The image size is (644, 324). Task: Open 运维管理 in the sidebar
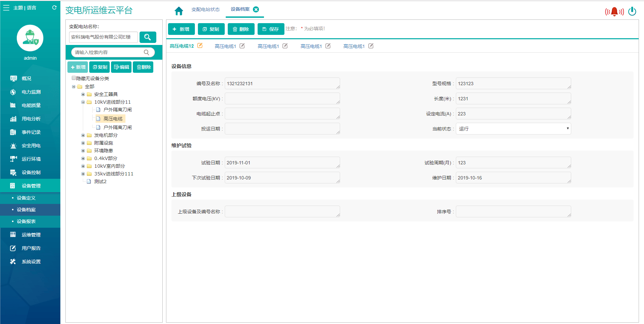[x=30, y=235]
